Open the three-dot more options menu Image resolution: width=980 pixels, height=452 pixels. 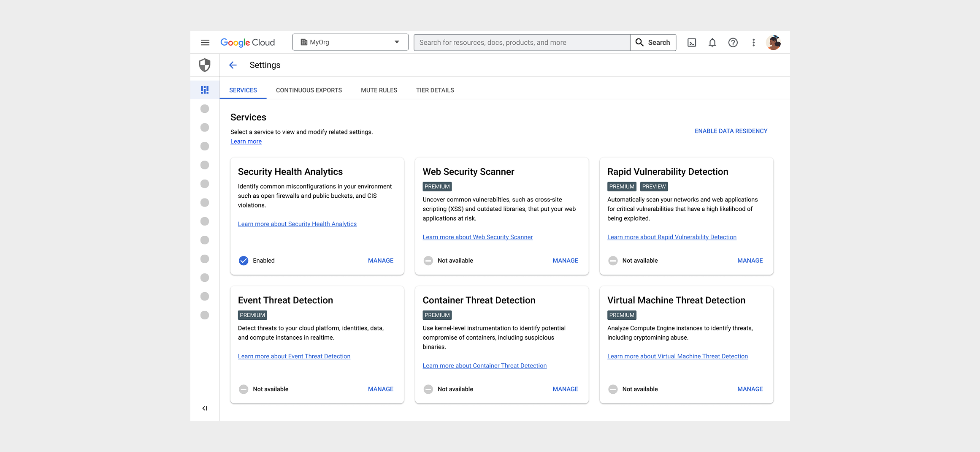coord(754,43)
